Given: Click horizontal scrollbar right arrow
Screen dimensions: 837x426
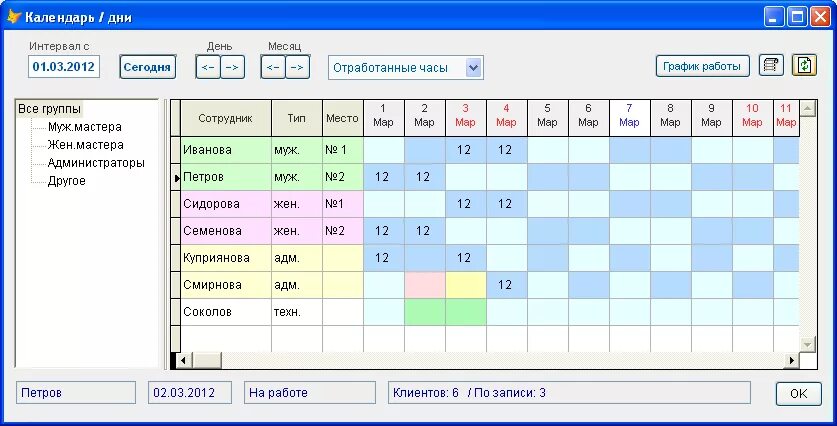Looking at the screenshot, I should tap(792, 360).
